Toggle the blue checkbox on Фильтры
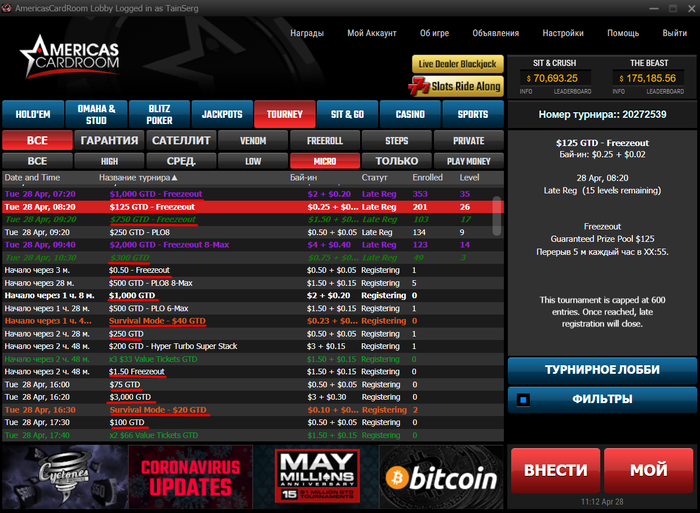The image size is (700, 513). click(x=523, y=399)
